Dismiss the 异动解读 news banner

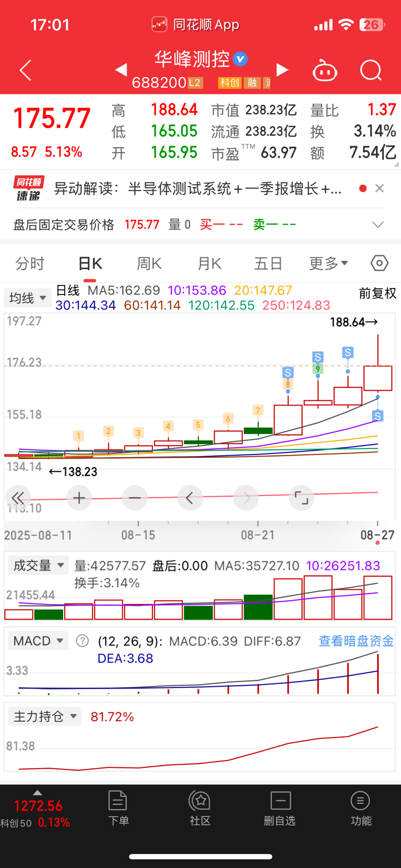click(380, 188)
